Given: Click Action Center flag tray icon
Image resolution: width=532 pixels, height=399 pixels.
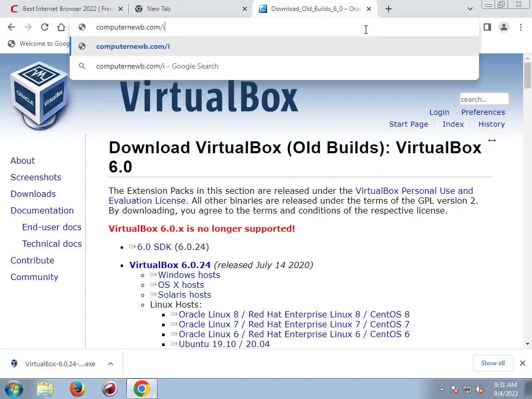Looking at the screenshot, I should click(x=455, y=390).
